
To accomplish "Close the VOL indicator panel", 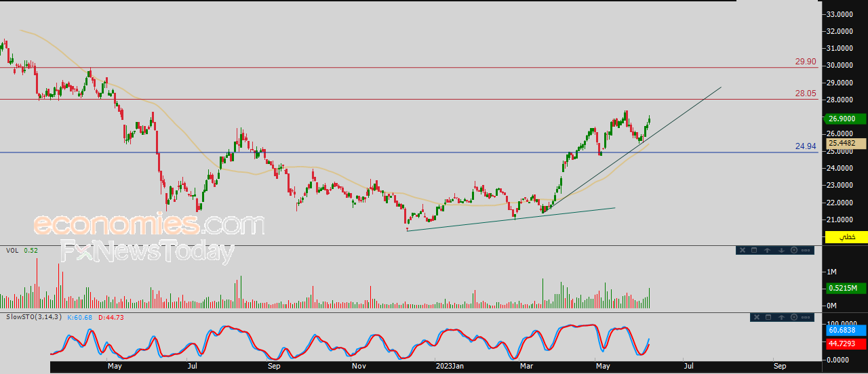I will click(x=743, y=250).
